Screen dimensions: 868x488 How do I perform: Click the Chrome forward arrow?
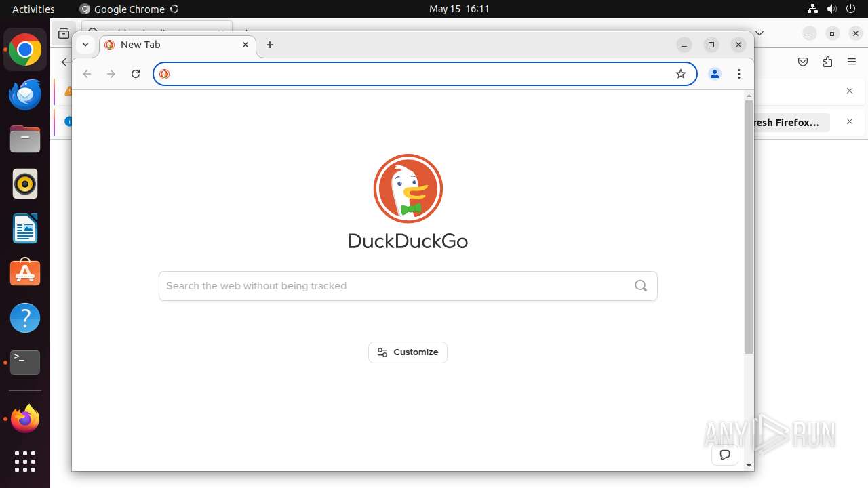[x=111, y=74]
